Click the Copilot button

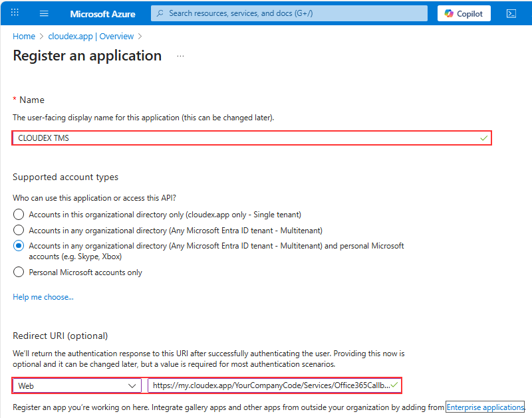[464, 13]
